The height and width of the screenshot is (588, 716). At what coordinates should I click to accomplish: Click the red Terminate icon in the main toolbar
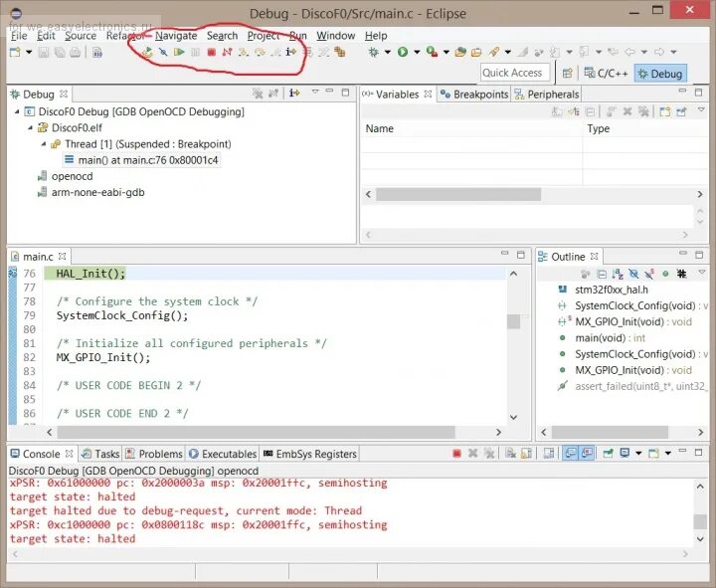tap(211, 52)
